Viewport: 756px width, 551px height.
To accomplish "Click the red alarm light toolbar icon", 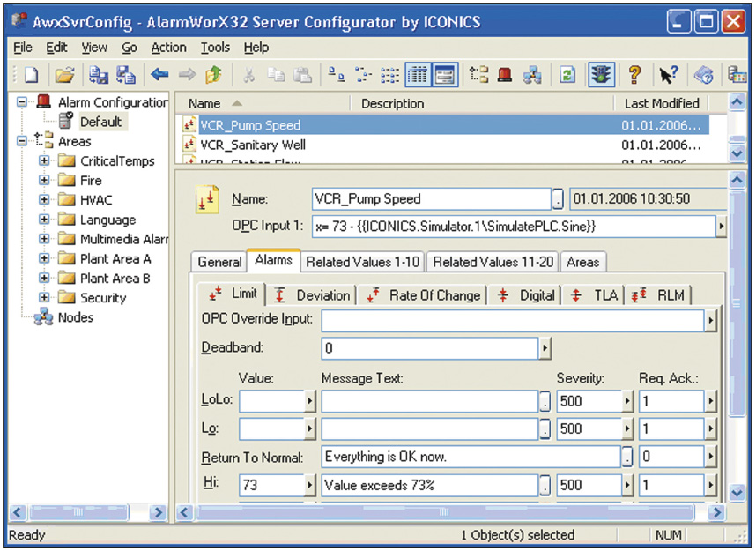I will click(x=505, y=75).
